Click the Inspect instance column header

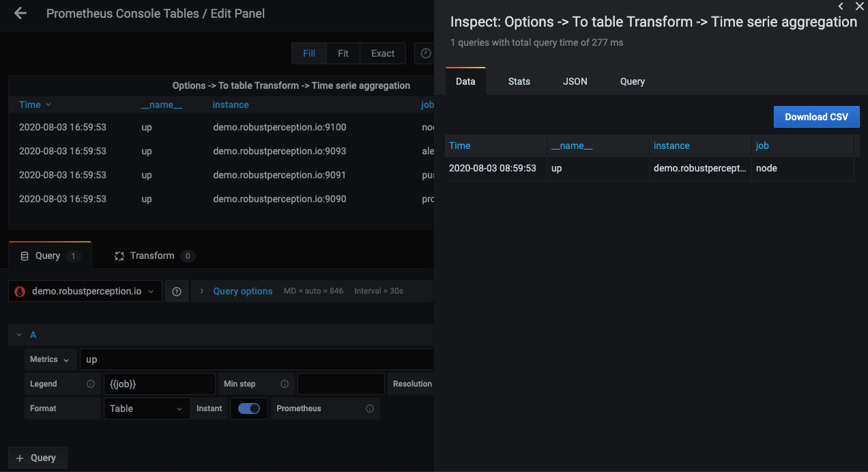pyautogui.click(x=701, y=145)
